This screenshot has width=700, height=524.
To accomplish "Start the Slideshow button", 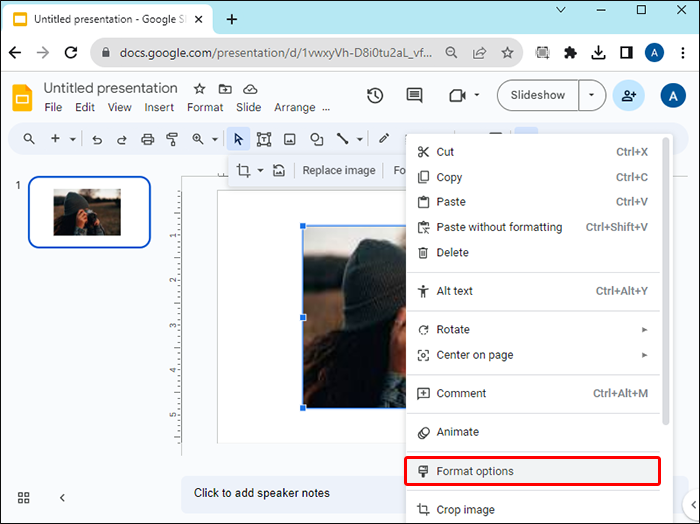I will pyautogui.click(x=538, y=95).
